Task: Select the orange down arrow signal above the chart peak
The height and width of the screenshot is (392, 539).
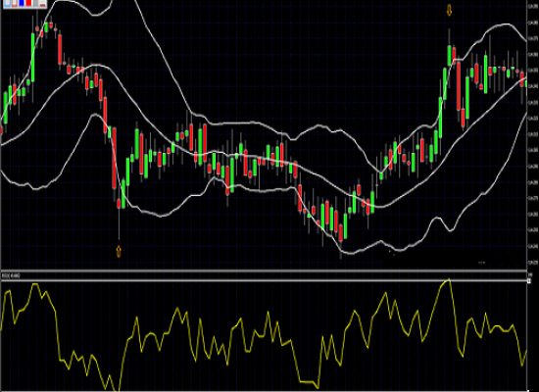Action: click(449, 10)
